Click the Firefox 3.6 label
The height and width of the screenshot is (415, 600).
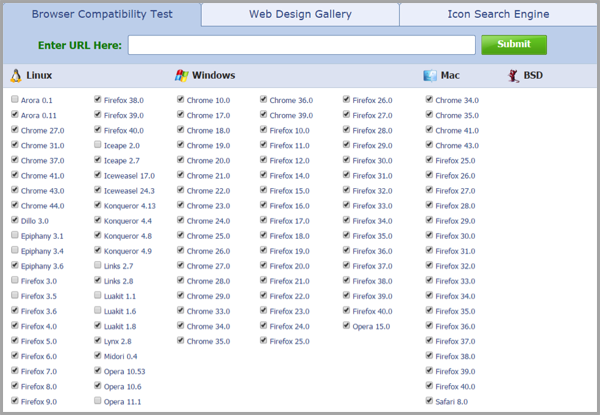tap(39, 311)
